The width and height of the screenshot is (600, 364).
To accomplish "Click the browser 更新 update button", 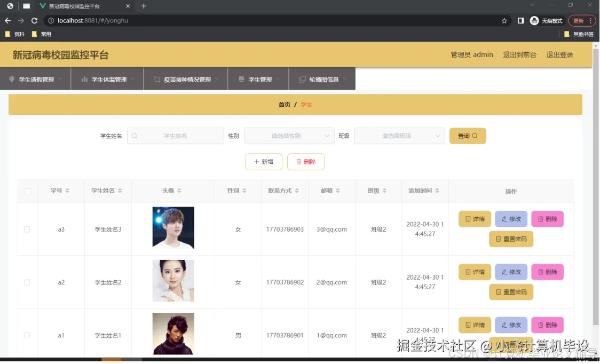I will [x=581, y=21].
